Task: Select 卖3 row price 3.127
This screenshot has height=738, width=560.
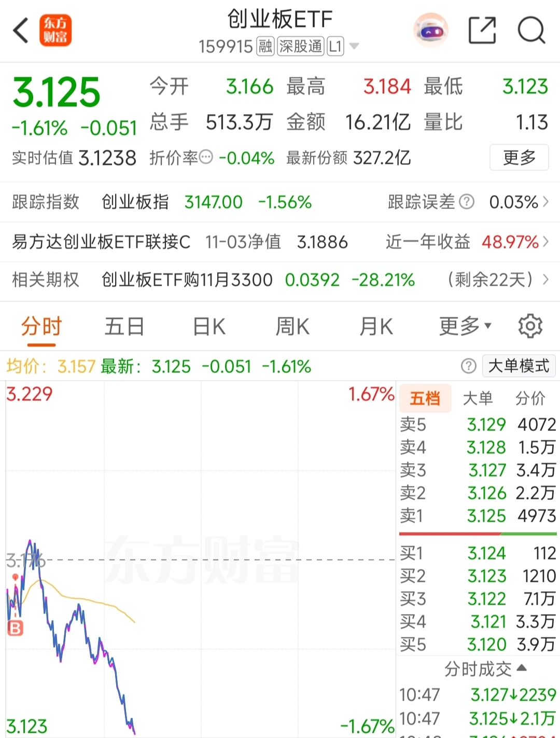Action: (x=478, y=470)
